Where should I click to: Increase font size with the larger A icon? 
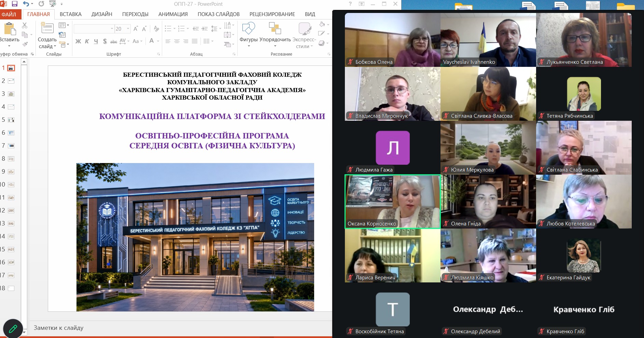click(x=136, y=29)
